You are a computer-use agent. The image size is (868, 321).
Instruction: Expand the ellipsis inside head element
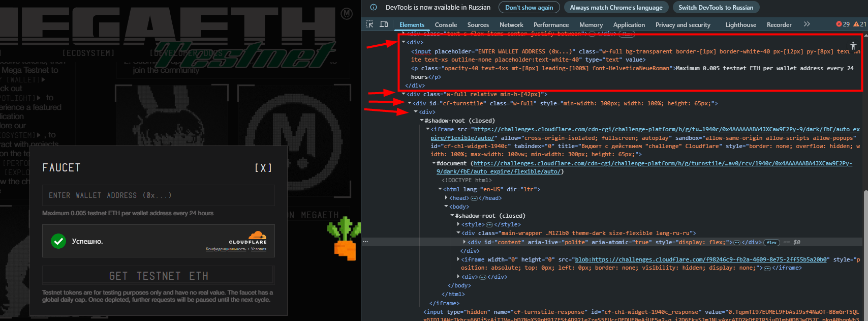pyautogui.click(x=474, y=198)
